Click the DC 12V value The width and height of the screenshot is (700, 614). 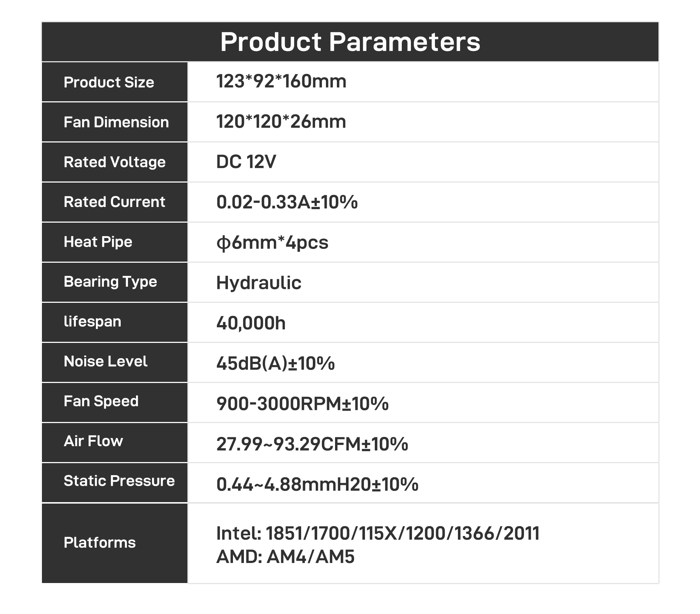pyautogui.click(x=246, y=162)
